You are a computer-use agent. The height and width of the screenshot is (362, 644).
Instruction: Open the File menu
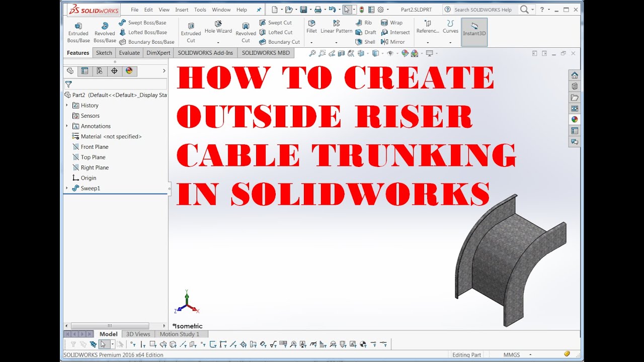(134, 10)
